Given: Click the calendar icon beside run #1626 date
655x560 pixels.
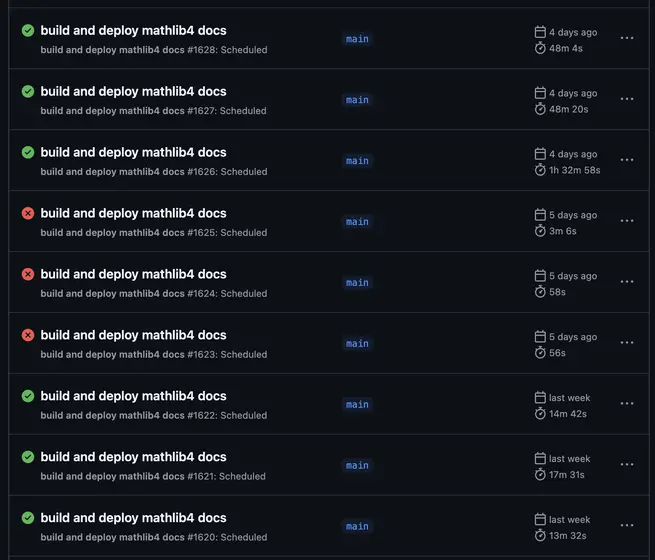Looking at the screenshot, I should 540,154.
